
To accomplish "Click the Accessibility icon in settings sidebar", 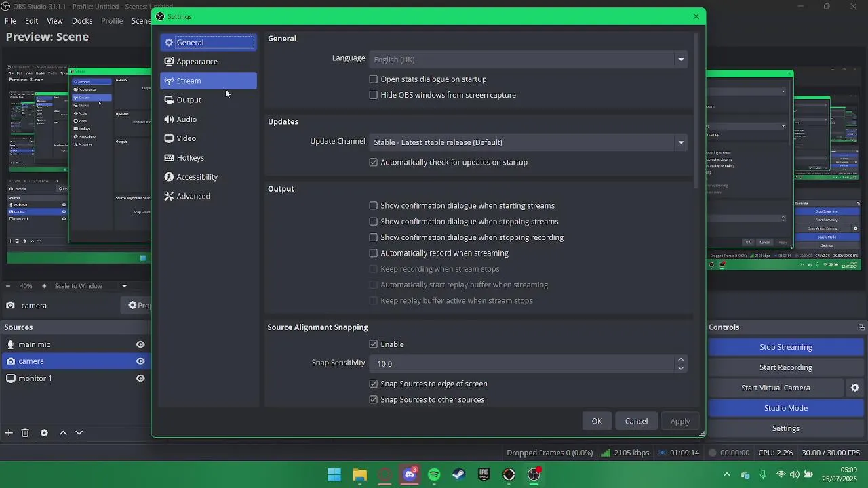I will coord(169,177).
